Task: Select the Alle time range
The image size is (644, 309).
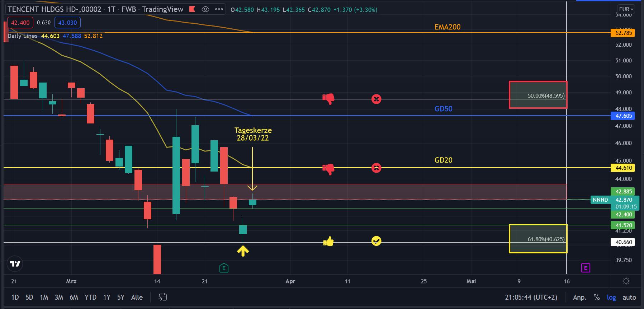Action: 137,297
